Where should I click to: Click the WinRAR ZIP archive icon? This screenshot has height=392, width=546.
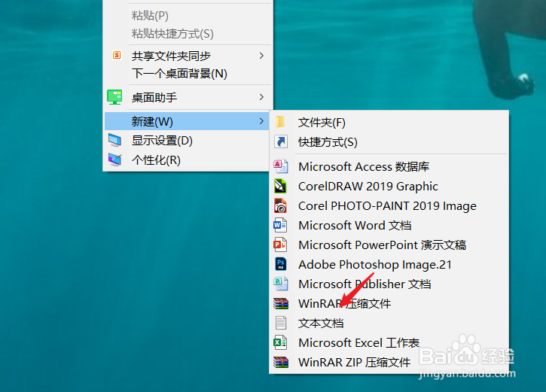(281, 362)
